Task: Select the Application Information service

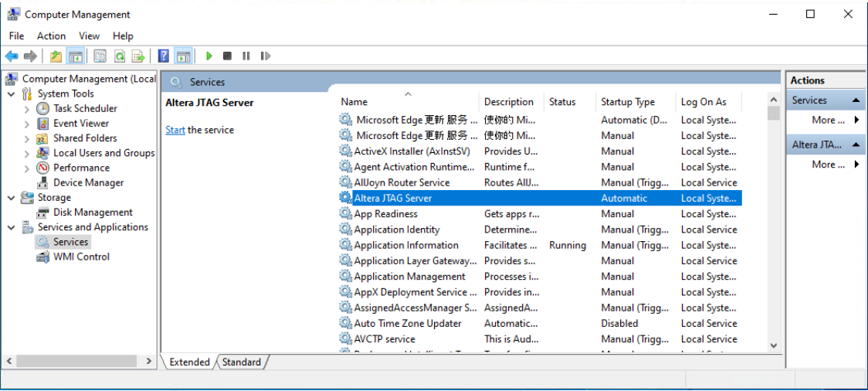Action: coord(540,246)
